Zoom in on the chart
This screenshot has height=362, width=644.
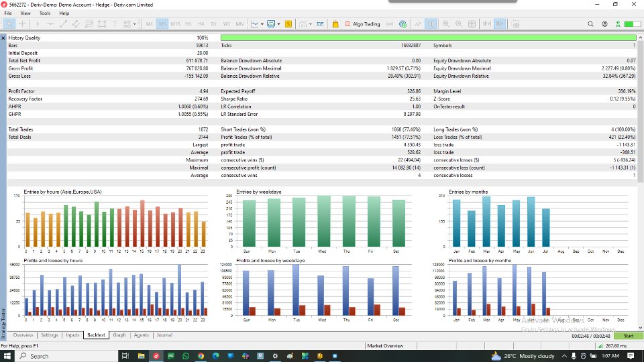tap(445, 24)
